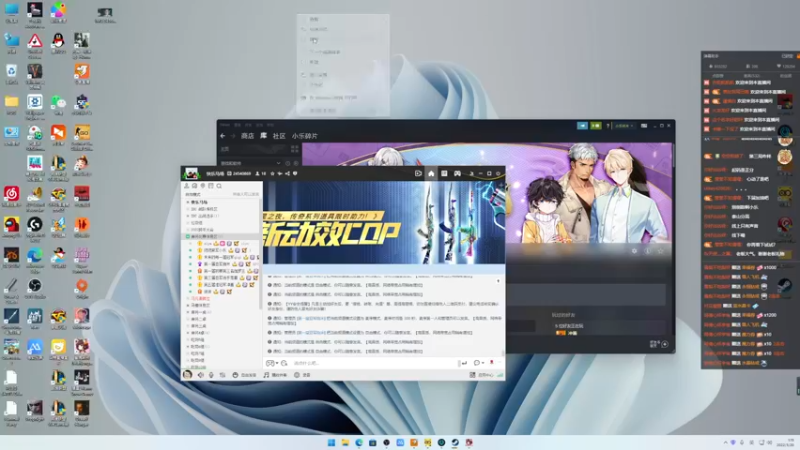Open the video icon in the YY top bar
Image resolution: width=800 pixels, height=450 pixels.
tap(418, 173)
